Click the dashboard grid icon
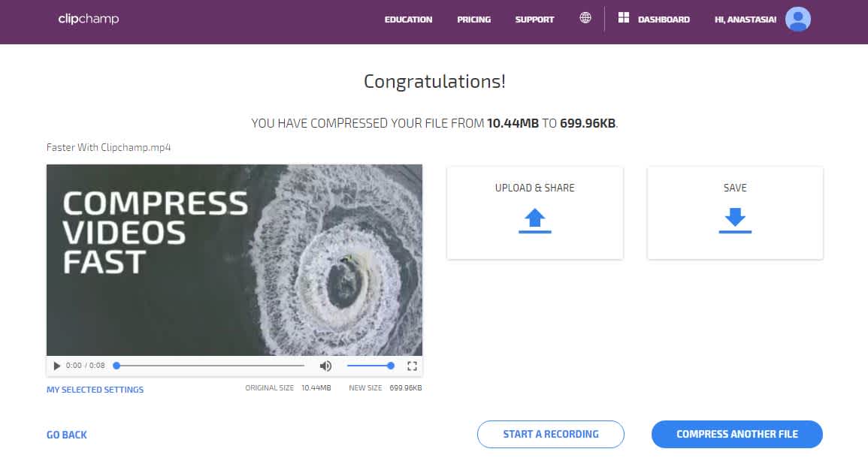868x461 pixels. coord(623,18)
